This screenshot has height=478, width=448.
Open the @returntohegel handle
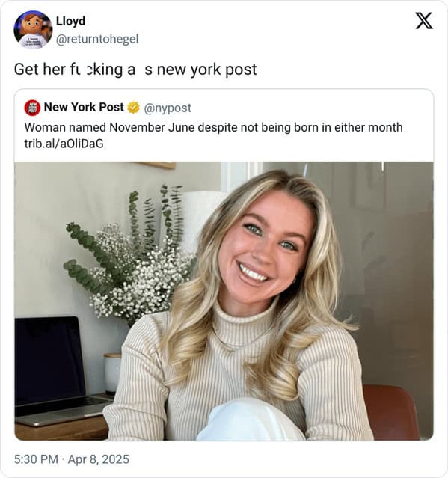(97, 39)
